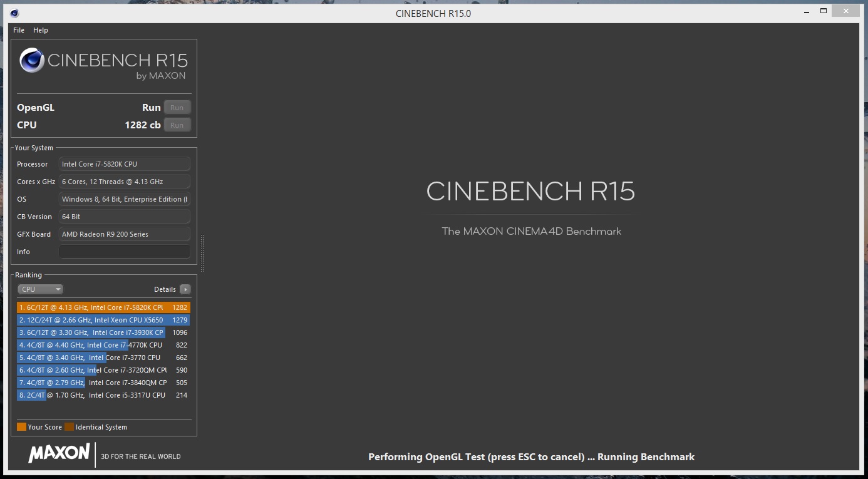
Task: Expand ranking Details arrow button
Action: pyautogui.click(x=185, y=289)
